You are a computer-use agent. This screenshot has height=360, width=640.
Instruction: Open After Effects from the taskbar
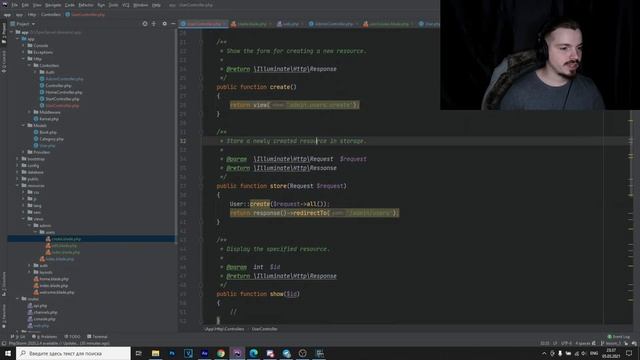click(x=204, y=353)
